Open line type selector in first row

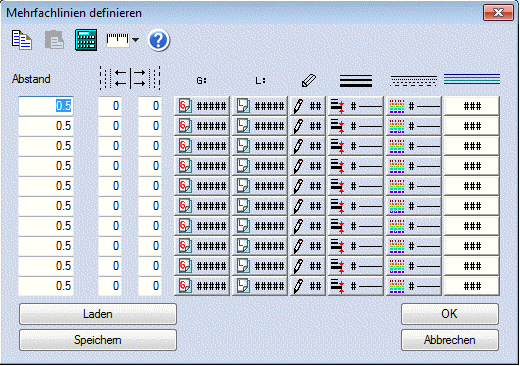(414, 106)
